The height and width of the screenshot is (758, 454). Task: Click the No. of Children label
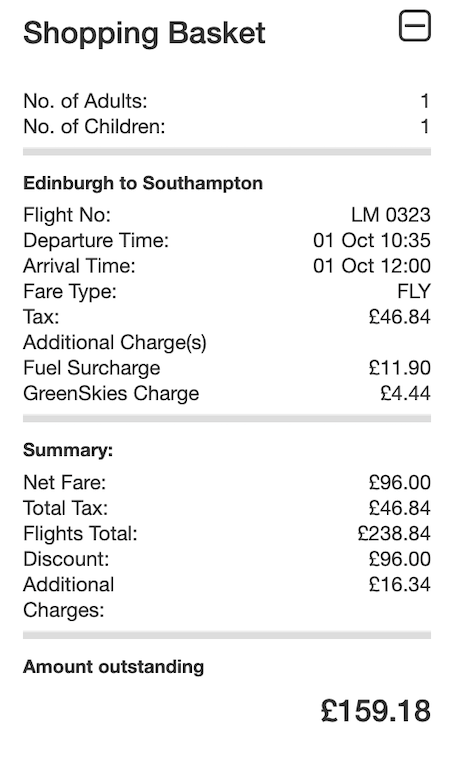(x=94, y=126)
